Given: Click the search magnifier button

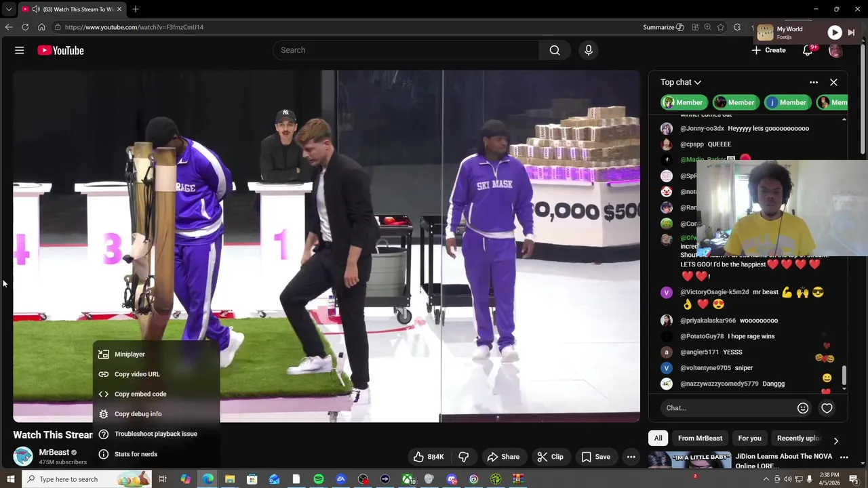Looking at the screenshot, I should 555,50.
